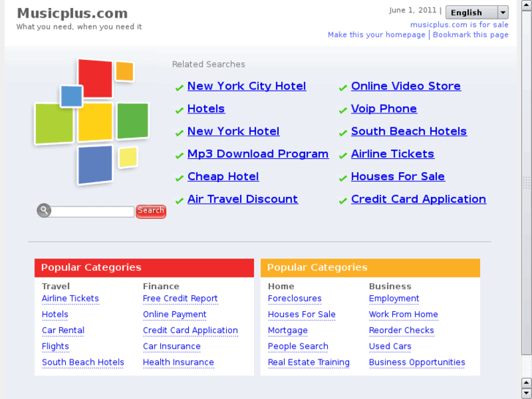
Task: Click the 'June 1, 2011' date text
Action: [413, 10]
